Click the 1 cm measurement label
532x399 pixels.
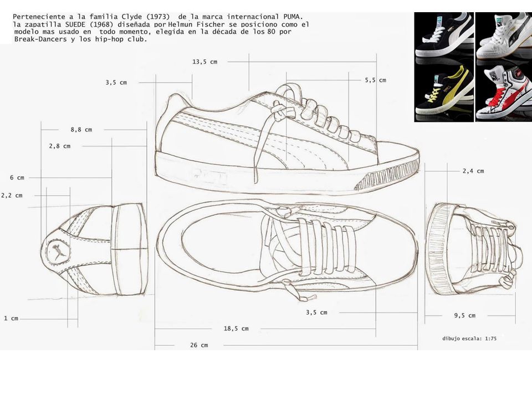[x=11, y=318]
